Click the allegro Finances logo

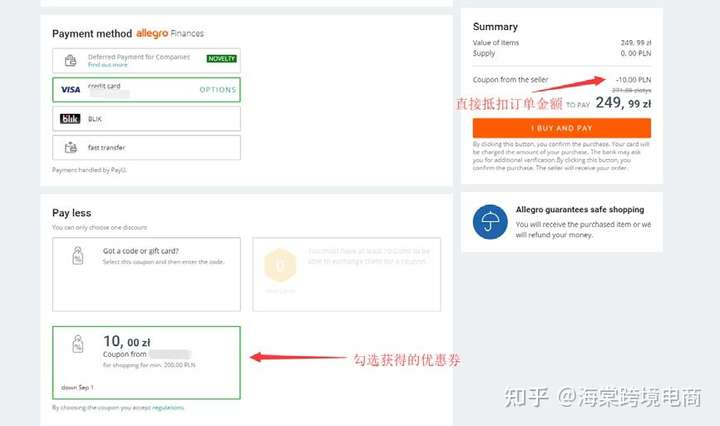[170, 33]
